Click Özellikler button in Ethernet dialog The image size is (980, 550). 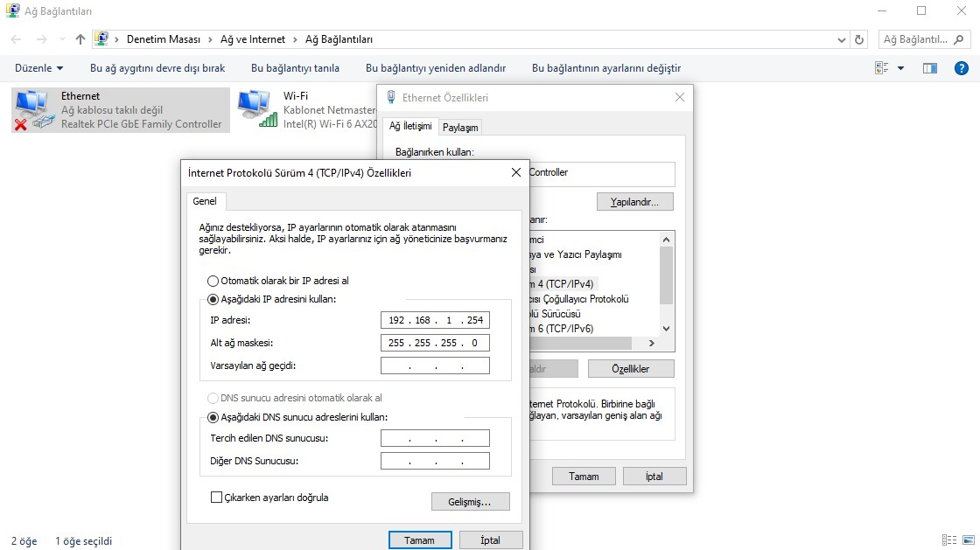pyautogui.click(x=631, y=368)
